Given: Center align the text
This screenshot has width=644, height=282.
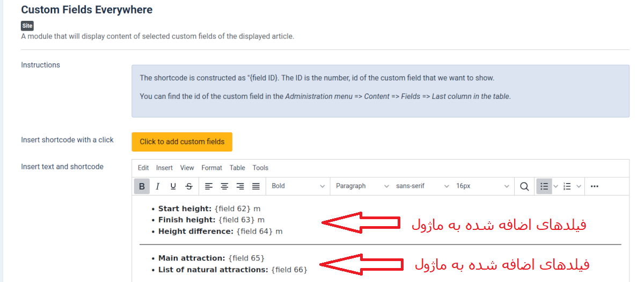Looking at the screenshot, I should click(224, 186).
